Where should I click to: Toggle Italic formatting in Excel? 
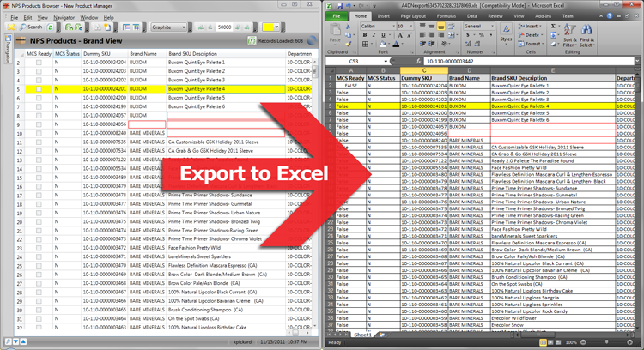[374, 35]
